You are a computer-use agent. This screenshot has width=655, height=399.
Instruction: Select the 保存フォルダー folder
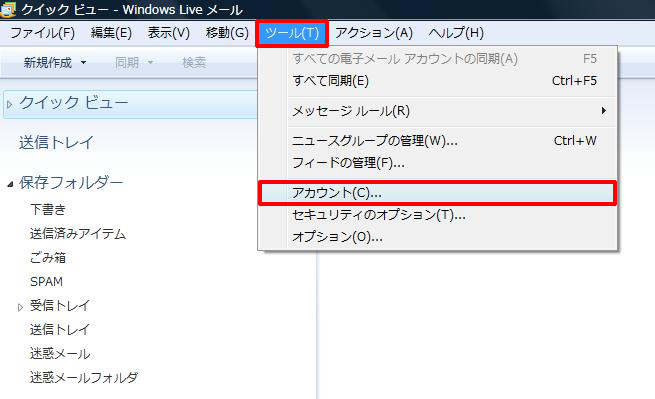click(71, 183)
